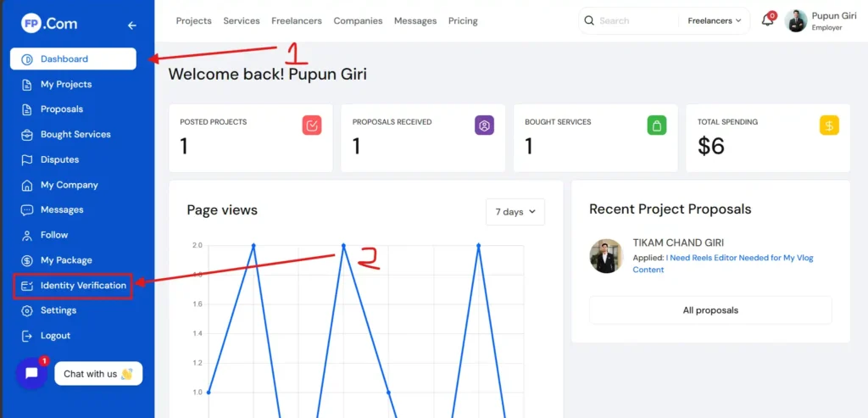The height and width of the screenshot is (418, 868).
Task: Click the purple Proposals Received icon
Action: point(484,125)
